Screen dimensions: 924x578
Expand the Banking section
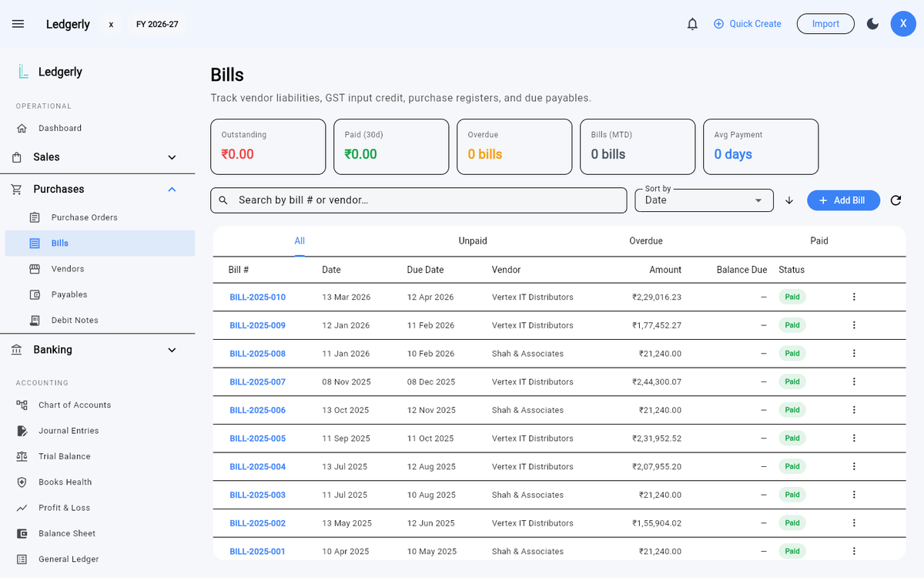pos(98,350)
